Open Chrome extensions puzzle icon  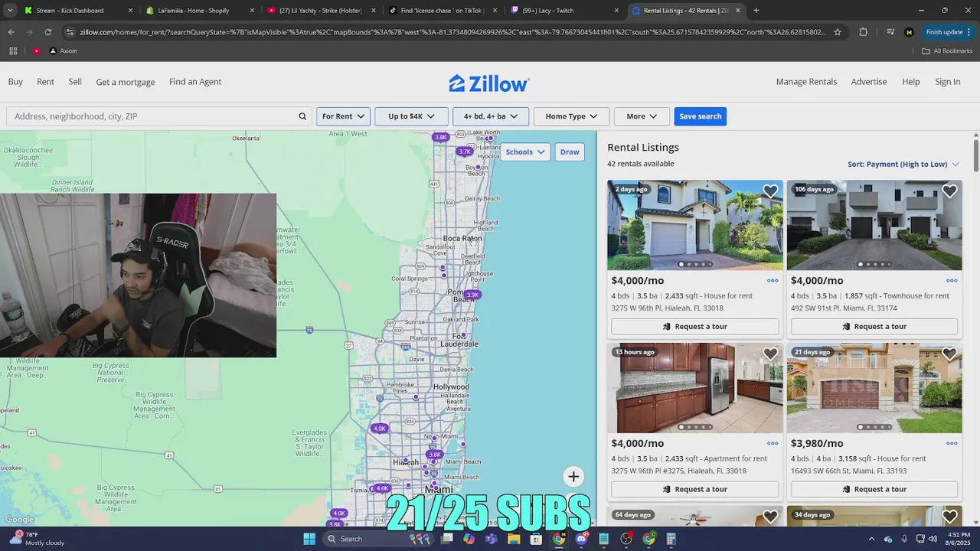pos(864,32)
